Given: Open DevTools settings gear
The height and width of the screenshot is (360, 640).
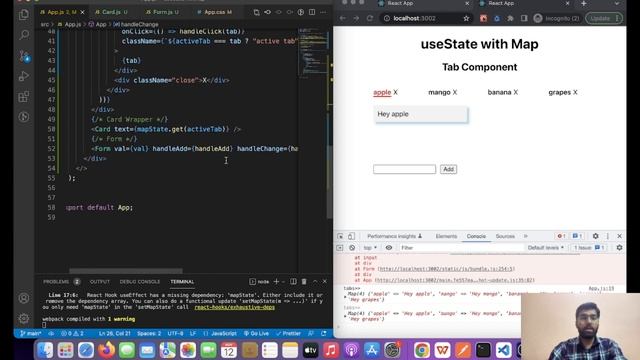Looking at the screenshot, I should click(596, 236).
